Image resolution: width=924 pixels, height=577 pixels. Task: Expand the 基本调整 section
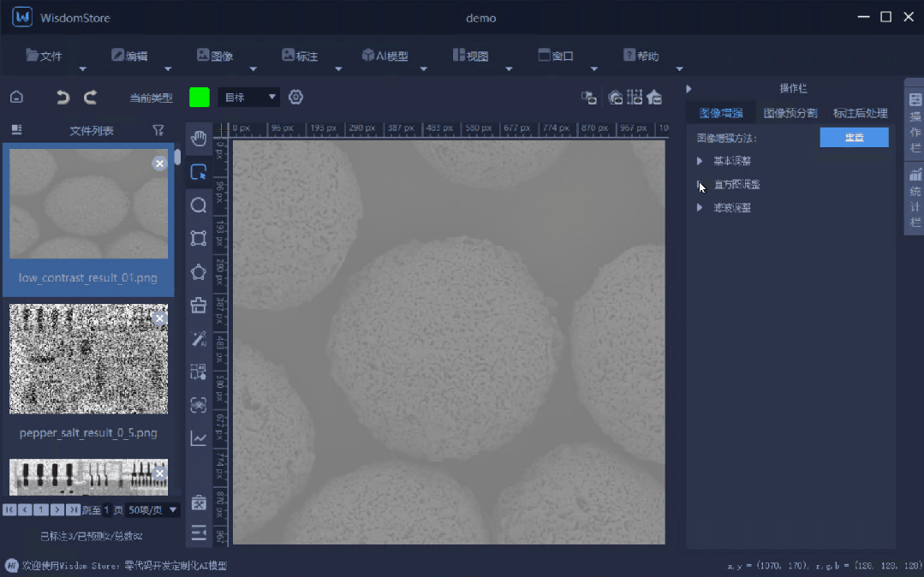click(x=700, y=161)
